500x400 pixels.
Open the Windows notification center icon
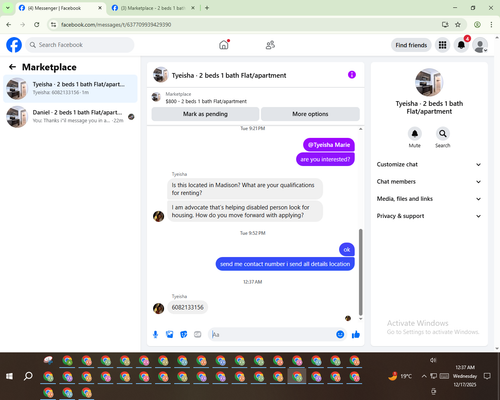pos(487,376)
